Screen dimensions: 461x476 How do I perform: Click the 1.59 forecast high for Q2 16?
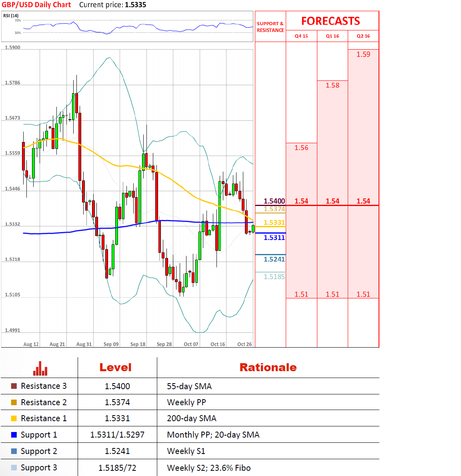pyautogui.click(x=363, y=54)
